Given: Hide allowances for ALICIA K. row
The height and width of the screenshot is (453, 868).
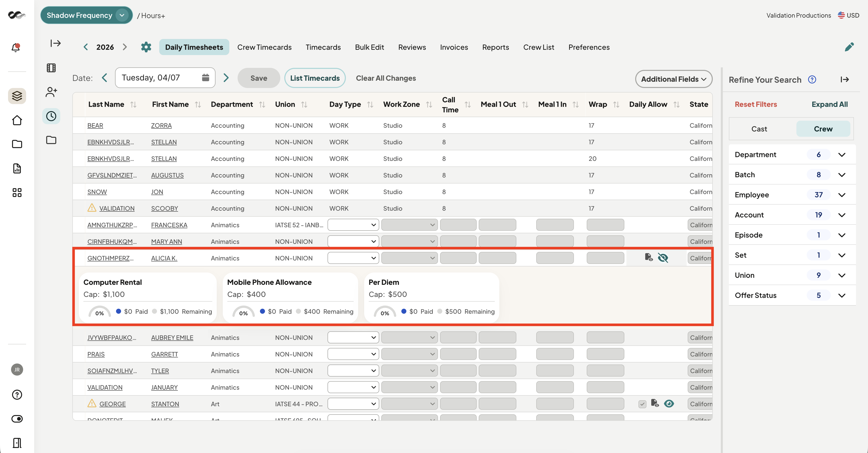Looking at the screenshot, I should click(x=663, y=258).
